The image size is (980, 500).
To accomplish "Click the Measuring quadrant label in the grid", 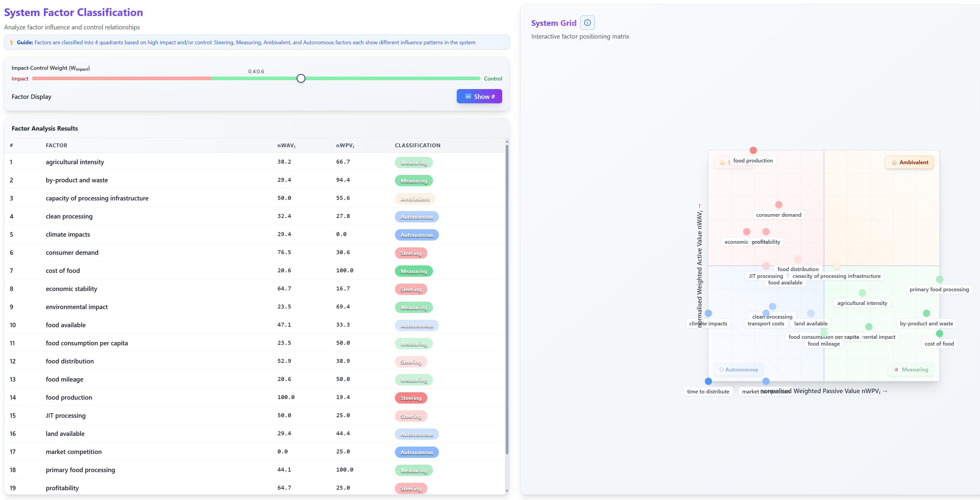I will pyautogui.click(x=911, y=370).
